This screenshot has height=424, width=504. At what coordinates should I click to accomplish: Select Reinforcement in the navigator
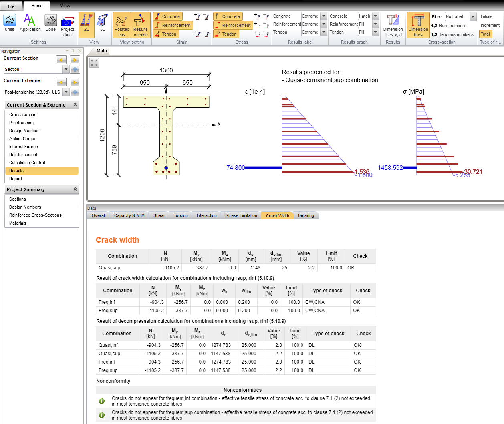(x=23, y=155)
